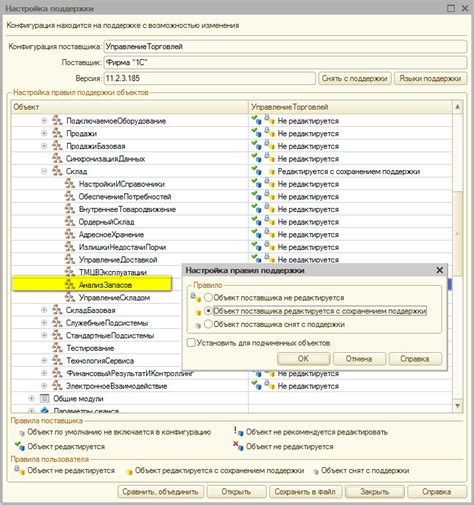The height and width of the screenshot is (505, 474).
Task: Click subsystem icon next to ПодключаемоеОборудование
Action: pyautogui.click(x=57, y=120)
